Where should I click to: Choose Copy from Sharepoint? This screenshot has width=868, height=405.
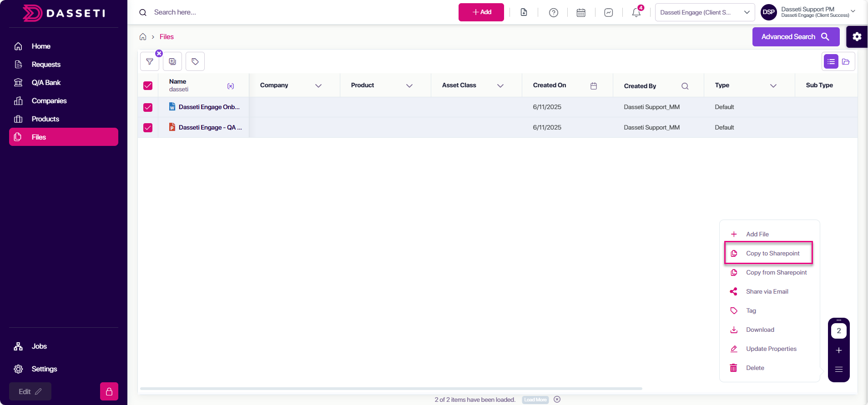[x=769, y=272]
